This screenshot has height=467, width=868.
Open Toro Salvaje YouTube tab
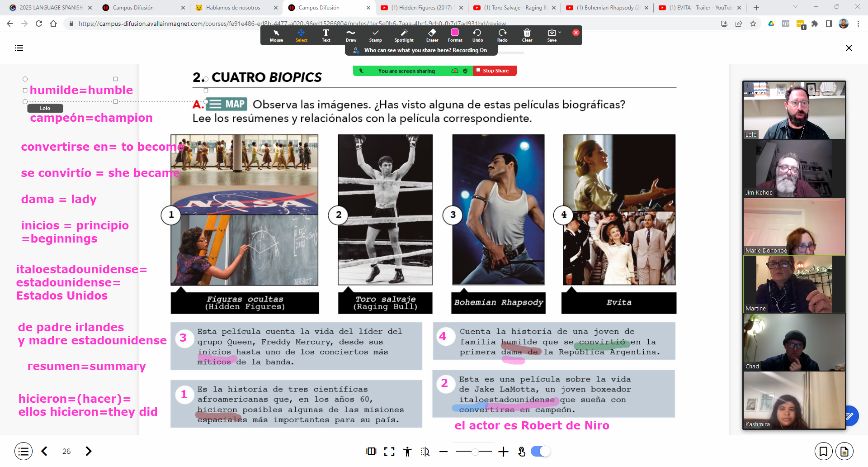click(x=515, y=8)
